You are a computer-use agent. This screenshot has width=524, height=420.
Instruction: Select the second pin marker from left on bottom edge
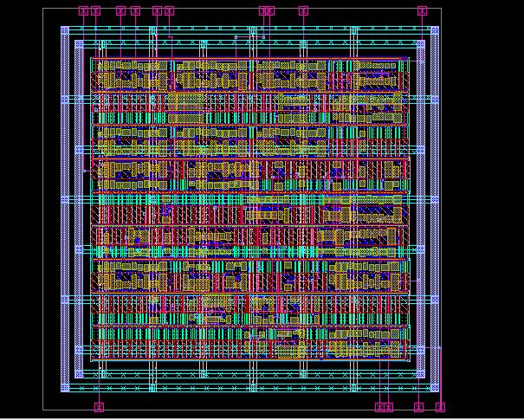pos(379,407)
